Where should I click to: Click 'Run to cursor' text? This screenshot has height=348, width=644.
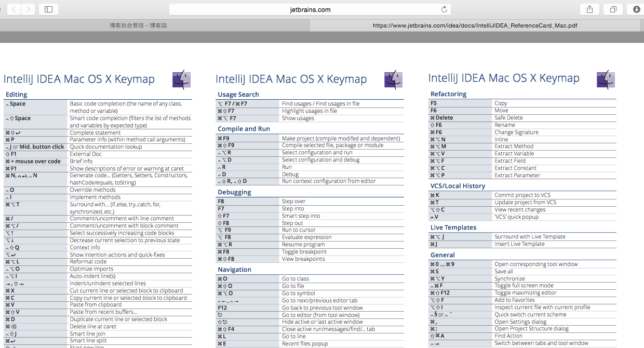(299, 230)
